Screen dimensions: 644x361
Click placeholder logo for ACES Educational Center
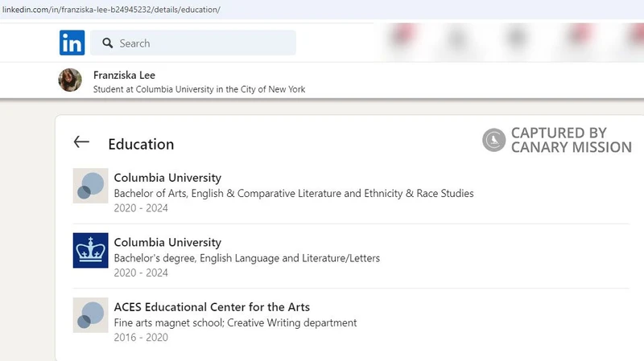point(91,315)
